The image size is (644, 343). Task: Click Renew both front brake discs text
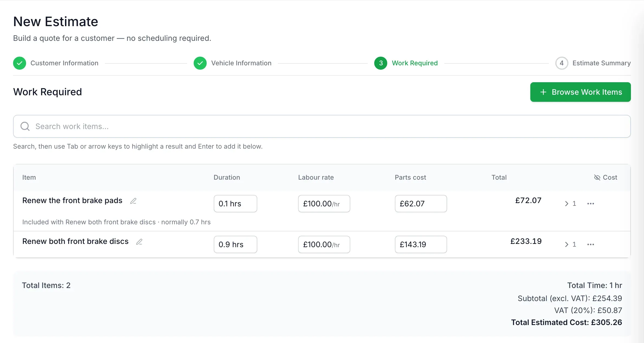[75, 241]
